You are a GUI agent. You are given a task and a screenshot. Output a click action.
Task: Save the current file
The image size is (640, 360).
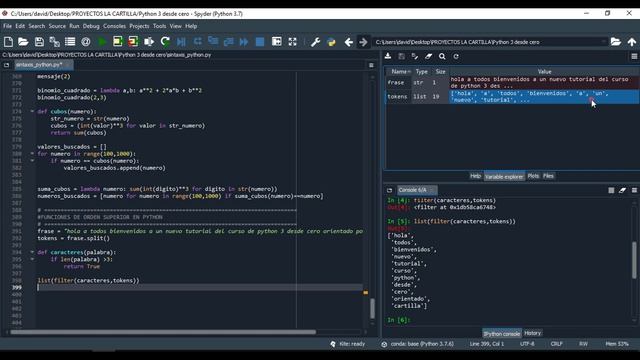[x=39, y=42]
